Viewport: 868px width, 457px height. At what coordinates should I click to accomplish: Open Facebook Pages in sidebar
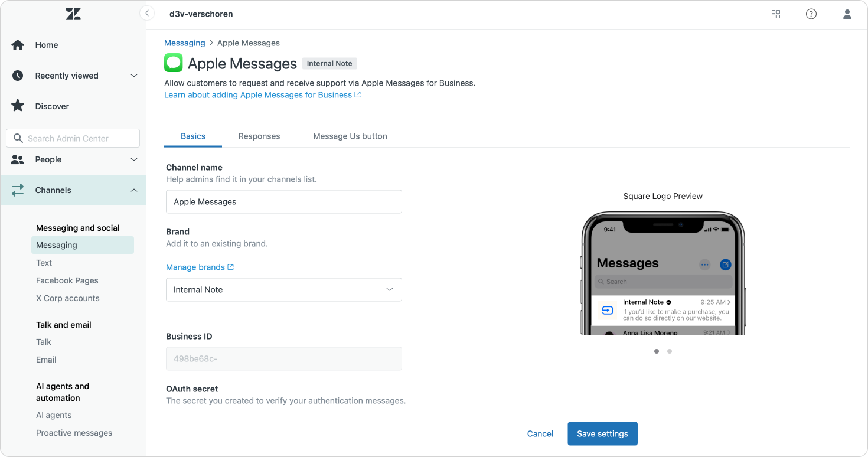[x=67, y=280]
